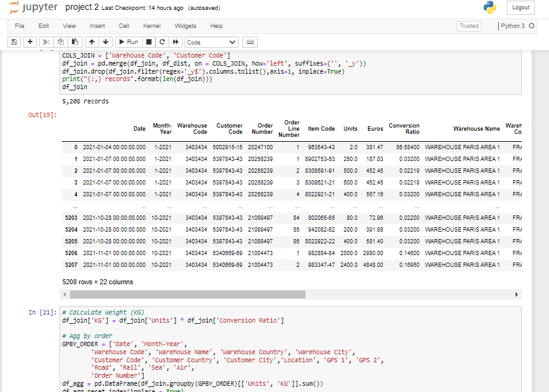The height and width of the screenshot is (392, 549).
Task: Open the Cell menu
Action: [124, 26]
